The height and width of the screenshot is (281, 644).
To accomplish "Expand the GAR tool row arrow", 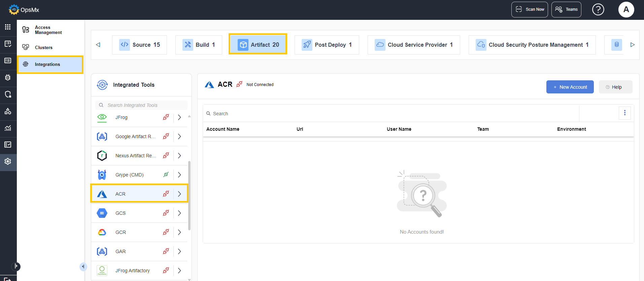I will [179, 251].
